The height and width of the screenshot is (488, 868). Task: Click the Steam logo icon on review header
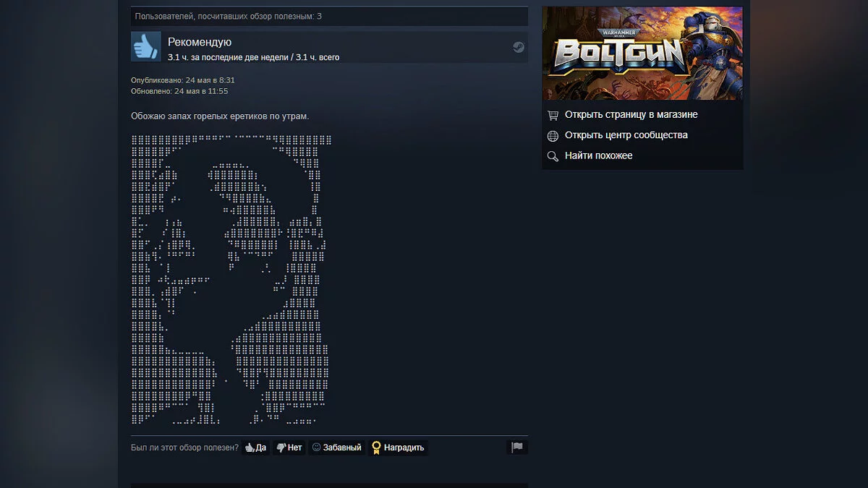(518, 47)
